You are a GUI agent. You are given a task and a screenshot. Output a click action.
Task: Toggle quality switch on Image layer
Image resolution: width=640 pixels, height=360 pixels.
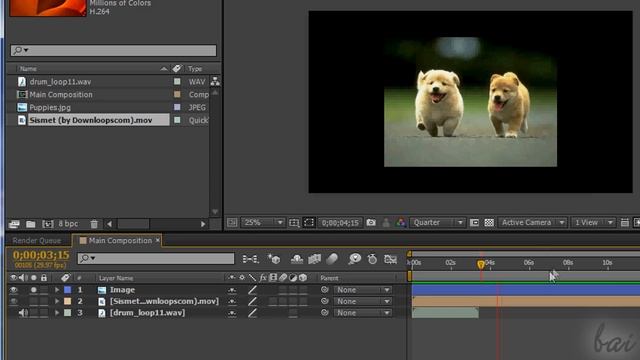(x=253, y=290)
